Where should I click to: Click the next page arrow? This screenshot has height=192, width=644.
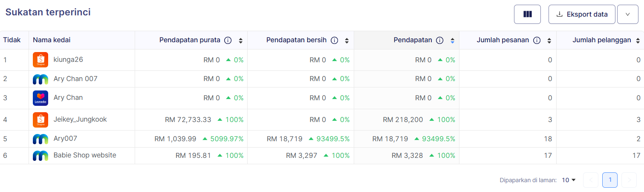(x=629, y=180)
